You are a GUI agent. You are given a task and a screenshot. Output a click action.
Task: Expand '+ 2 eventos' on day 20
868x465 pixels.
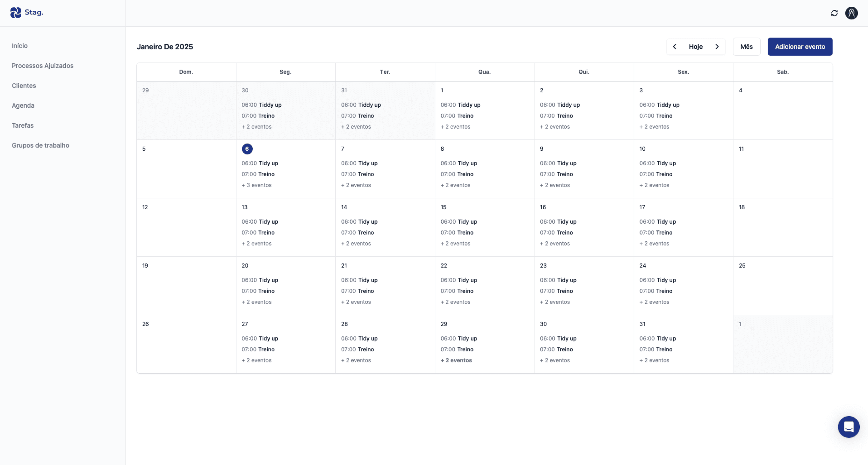(257, 302)
